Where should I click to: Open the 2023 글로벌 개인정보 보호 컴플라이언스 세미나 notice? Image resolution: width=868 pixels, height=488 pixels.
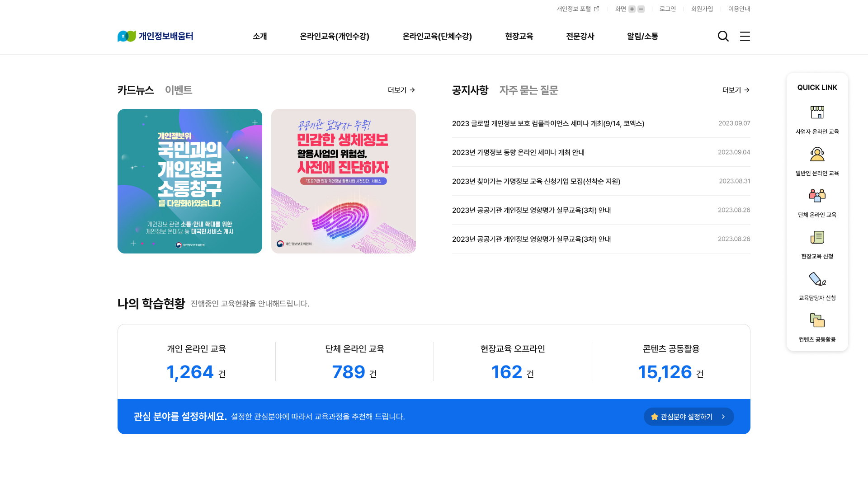pos(548,123)
